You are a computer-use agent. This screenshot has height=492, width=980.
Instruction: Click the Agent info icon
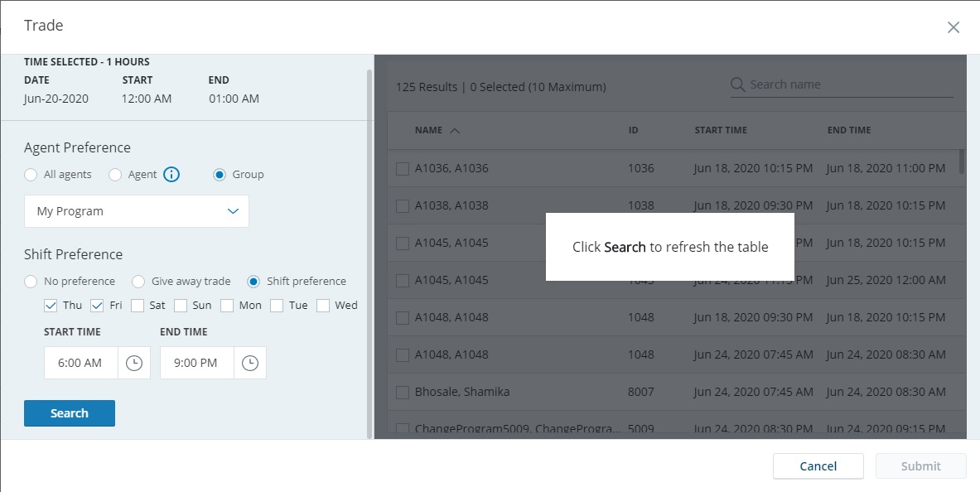171,175
